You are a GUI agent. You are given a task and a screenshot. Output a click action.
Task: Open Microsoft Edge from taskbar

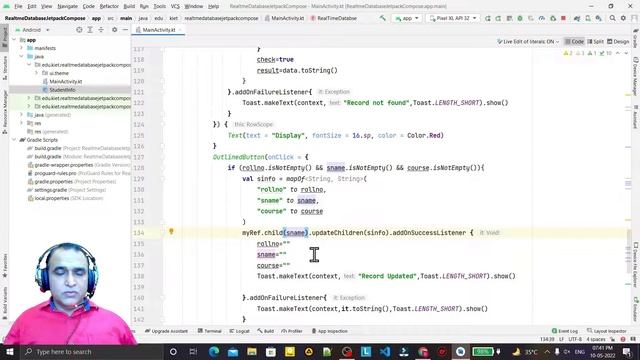pyautogui.click(x=214, y=351)
